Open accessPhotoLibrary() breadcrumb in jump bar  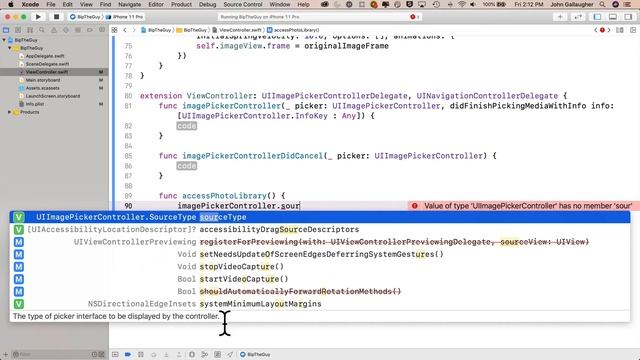click(293, 30)
